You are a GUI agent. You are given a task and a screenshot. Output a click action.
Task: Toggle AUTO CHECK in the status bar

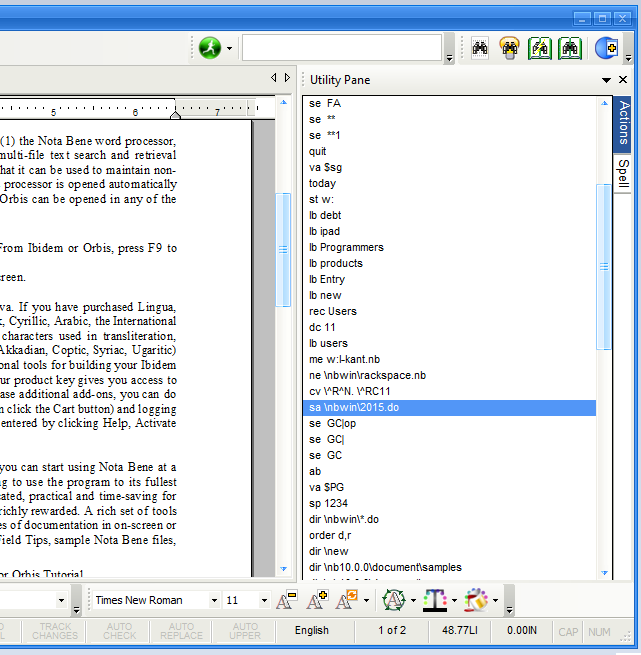[x=119, y=631]
